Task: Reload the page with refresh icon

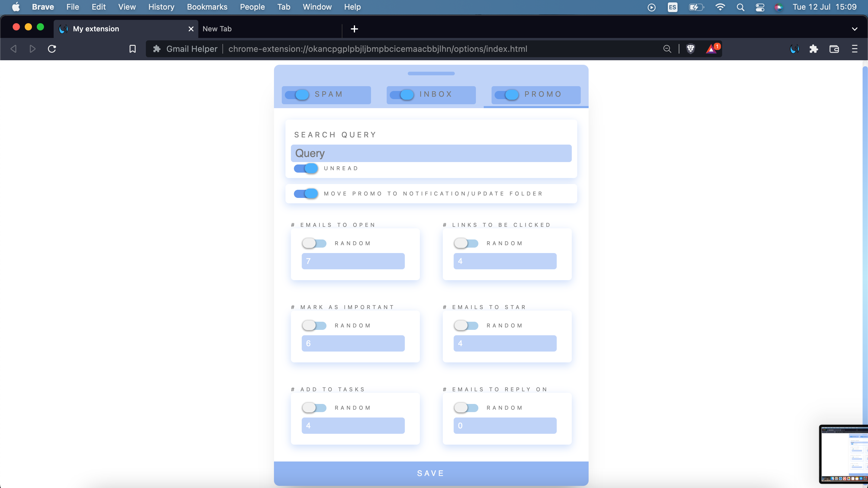Action: pyautogui.click(x=52, y=49)
